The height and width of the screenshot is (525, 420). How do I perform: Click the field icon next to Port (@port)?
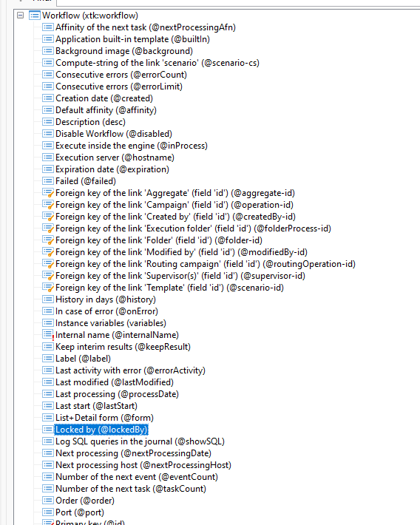point(48,512)
